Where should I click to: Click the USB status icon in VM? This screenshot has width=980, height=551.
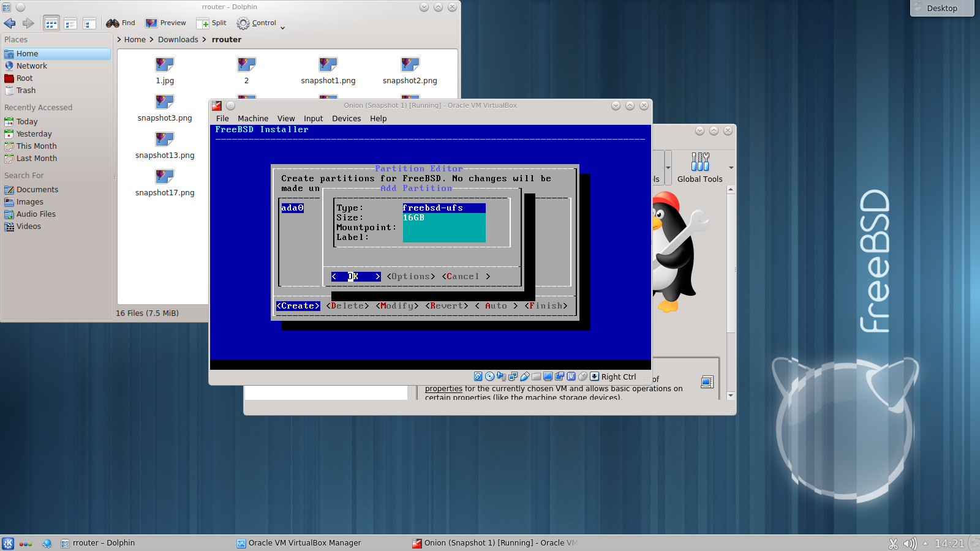point(525,377)
